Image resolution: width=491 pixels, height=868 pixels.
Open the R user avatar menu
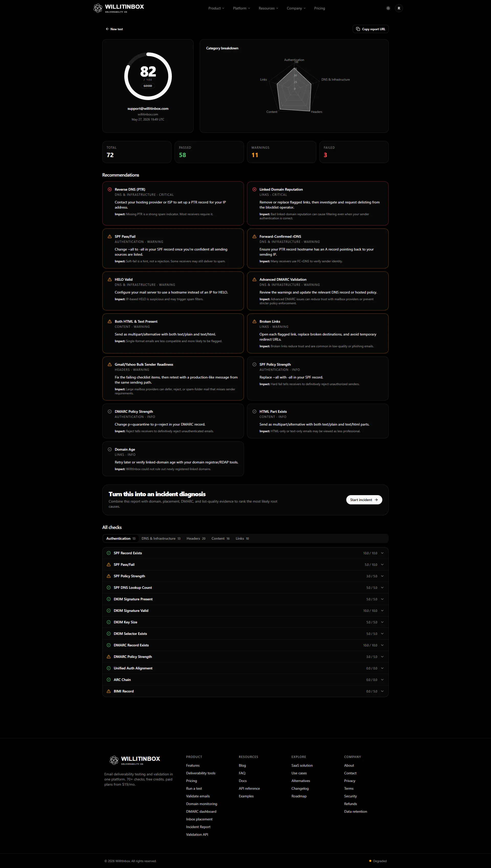click(x=399, y=8)
